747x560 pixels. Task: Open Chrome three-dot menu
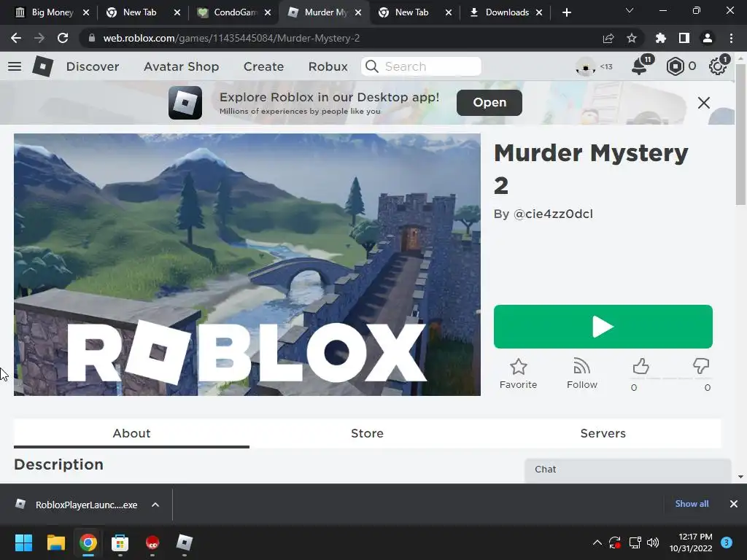coord(731,38)
